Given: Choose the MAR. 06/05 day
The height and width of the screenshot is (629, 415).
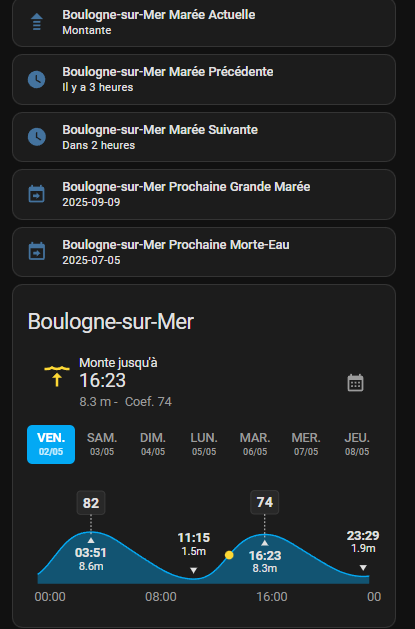Looking at the screenshot, I should pos(255,444).
